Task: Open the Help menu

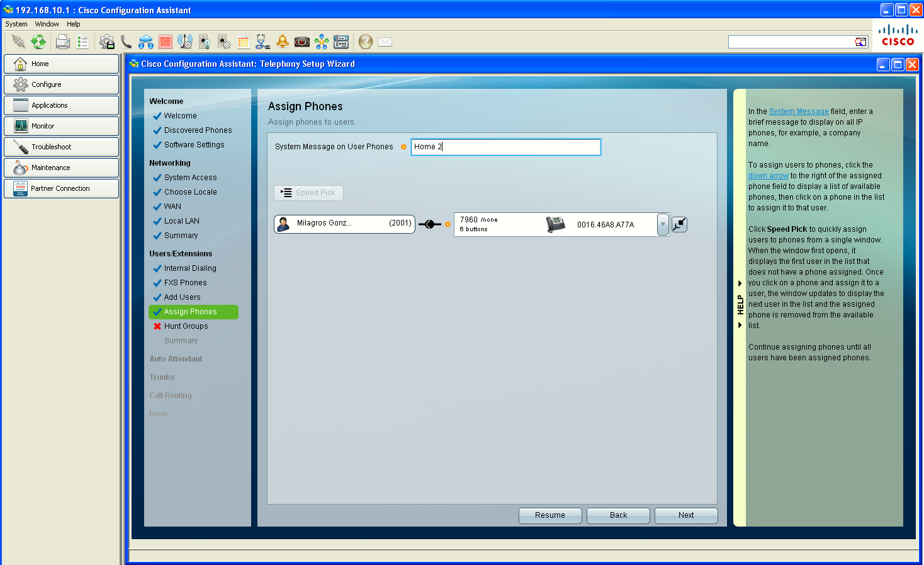Action: pyautogui.click(x=74, y=24)
